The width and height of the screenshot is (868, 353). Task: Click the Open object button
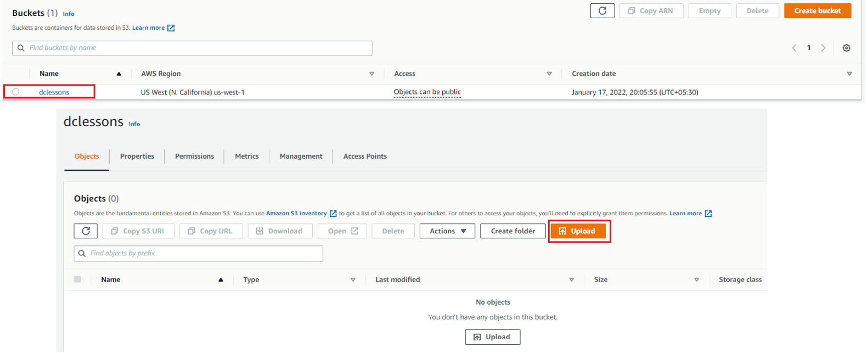pyautogui.click(x=342, y=231)
